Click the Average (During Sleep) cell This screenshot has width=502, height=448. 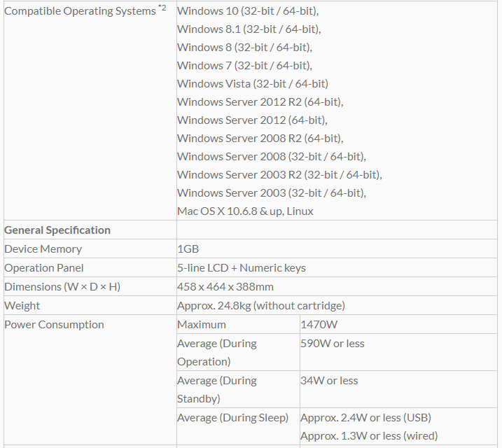point(232,418)
